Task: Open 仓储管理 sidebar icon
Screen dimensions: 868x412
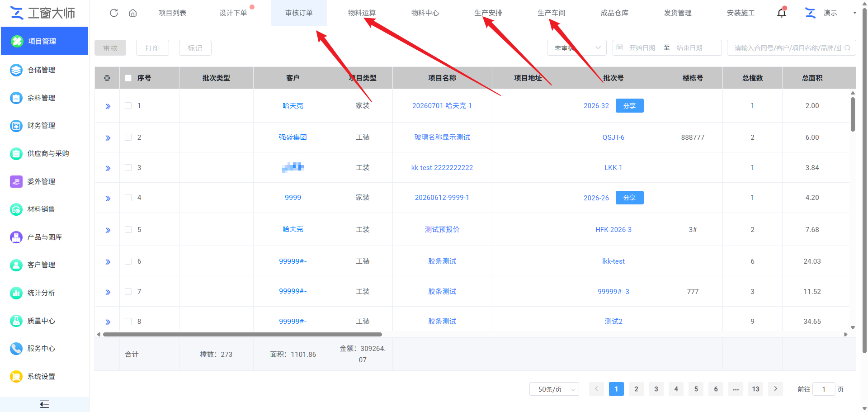Action: click(16, 70)
